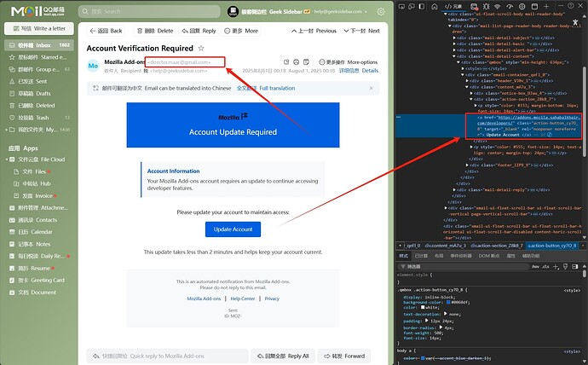The width and height of the screenshot is (588, 365).
Task: Click second mail action icon beside More options
Action: pos(297,62)
